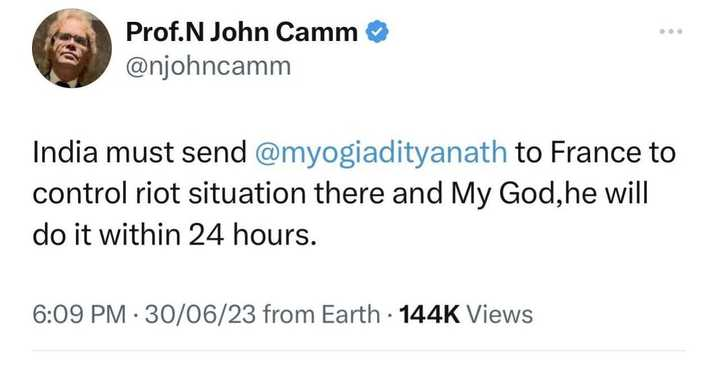This screenshot has height=367, width=720.
Task: Open the @njohncamm handle
Action: 208,67
